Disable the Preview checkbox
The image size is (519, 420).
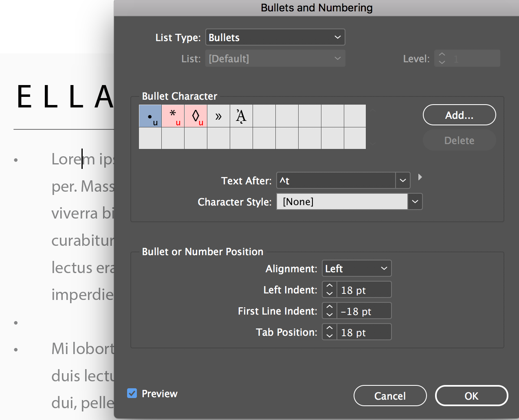tap(132, 393)
